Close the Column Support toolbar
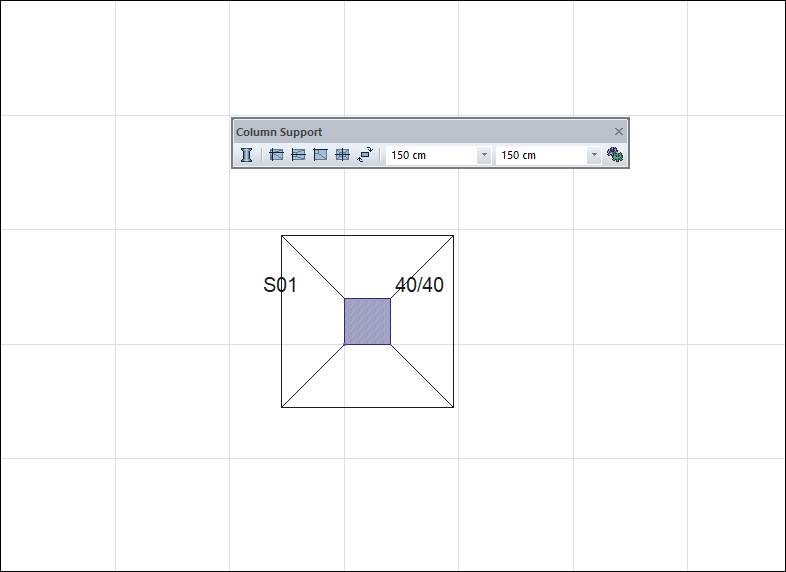 pos(619,132)
